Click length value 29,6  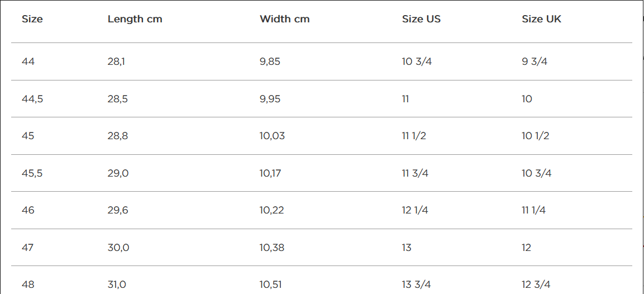[x=118, y=210]
